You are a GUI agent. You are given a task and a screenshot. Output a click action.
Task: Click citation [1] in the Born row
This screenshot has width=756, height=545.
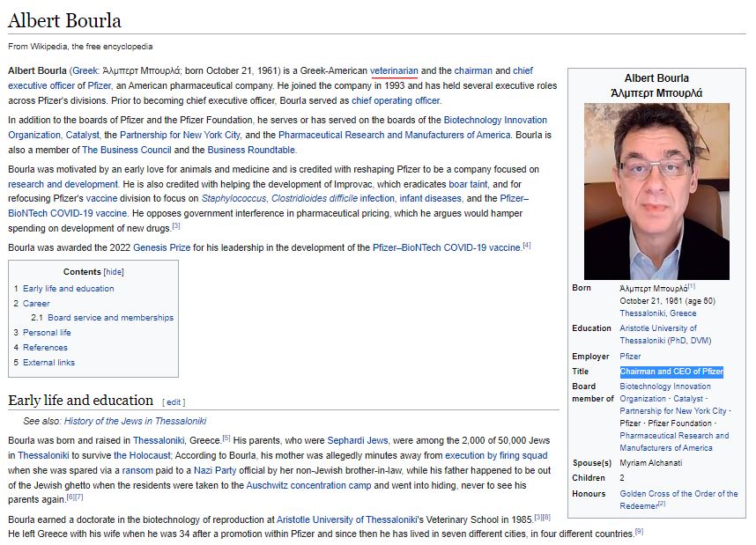point(692,286)
